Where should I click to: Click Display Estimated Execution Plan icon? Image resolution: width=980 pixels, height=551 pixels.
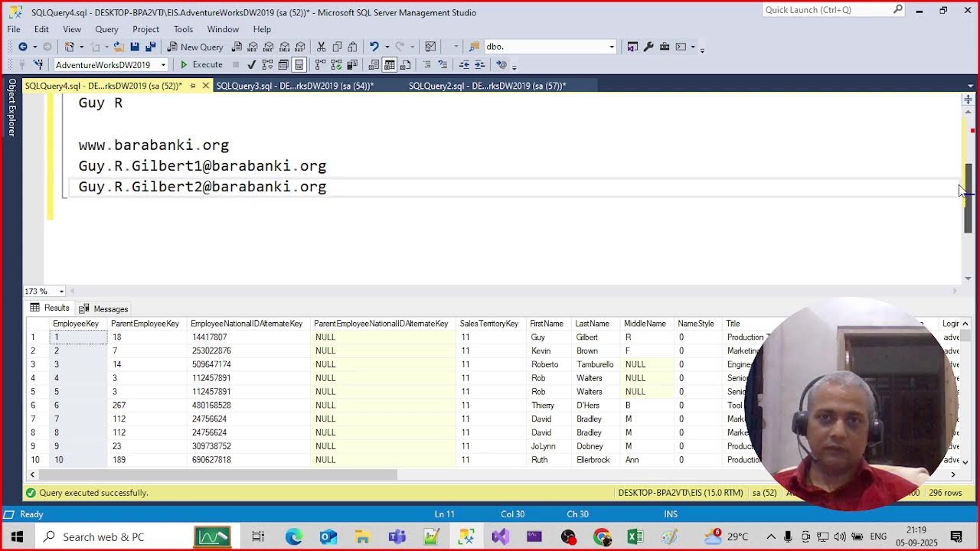266,65
